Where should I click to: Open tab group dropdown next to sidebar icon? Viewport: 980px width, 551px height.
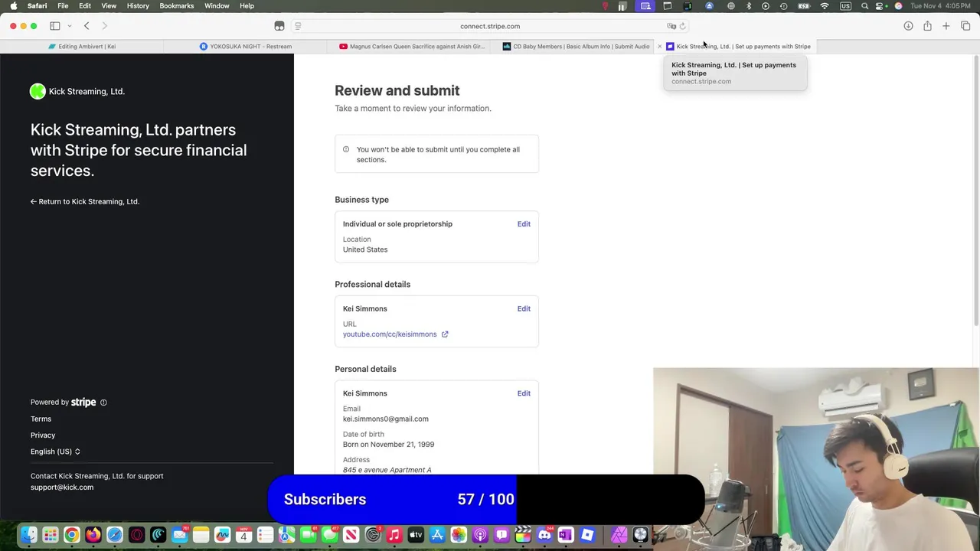pos(70,26)
